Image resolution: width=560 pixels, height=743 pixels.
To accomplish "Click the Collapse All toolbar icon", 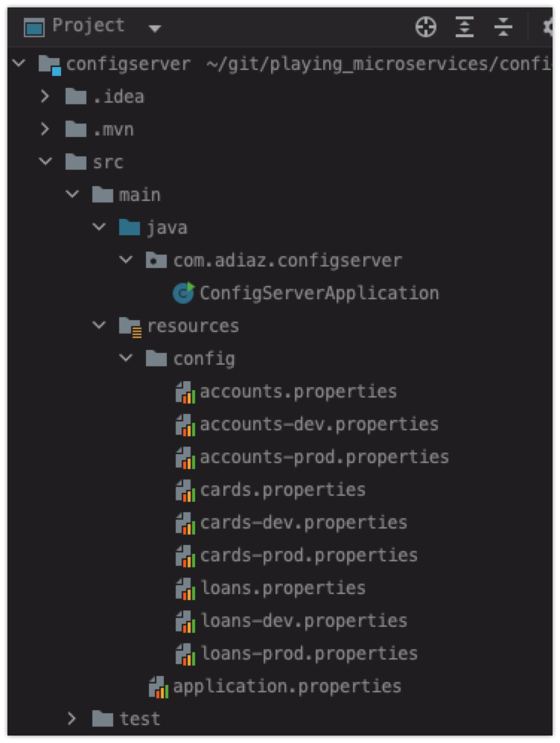I will (x=503, y=27).
